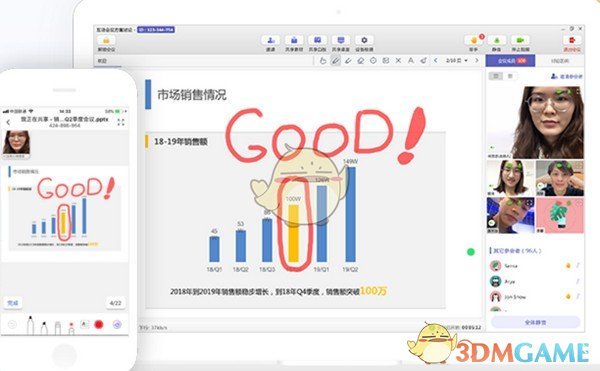Screen dimensions: 600x371
Task: Click the share whiteboard icon
Action: point(317,40)
